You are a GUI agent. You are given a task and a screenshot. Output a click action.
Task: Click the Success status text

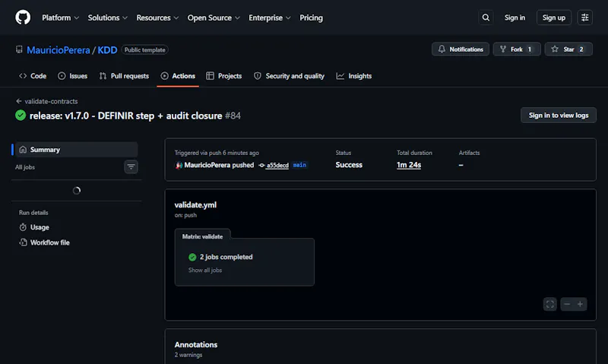pyautogui.click(x=349, y=165)
